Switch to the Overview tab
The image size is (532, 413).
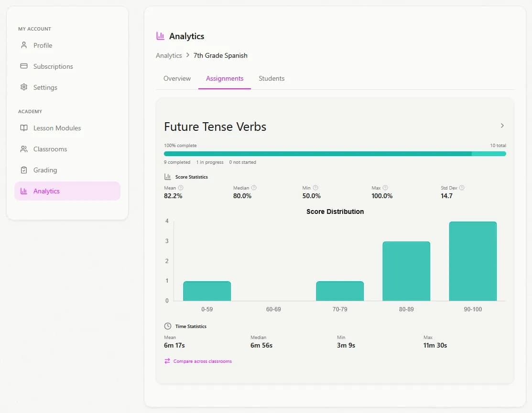click(177, 78)
